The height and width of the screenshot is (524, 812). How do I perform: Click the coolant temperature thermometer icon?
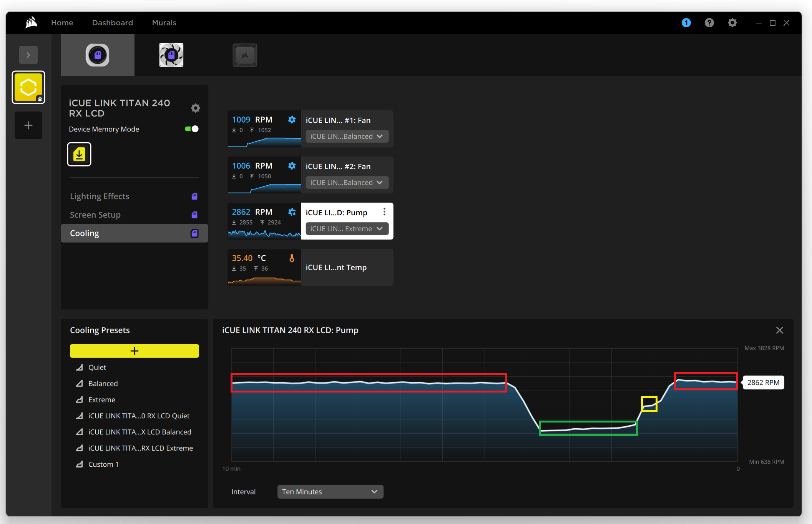pos(292,258)
